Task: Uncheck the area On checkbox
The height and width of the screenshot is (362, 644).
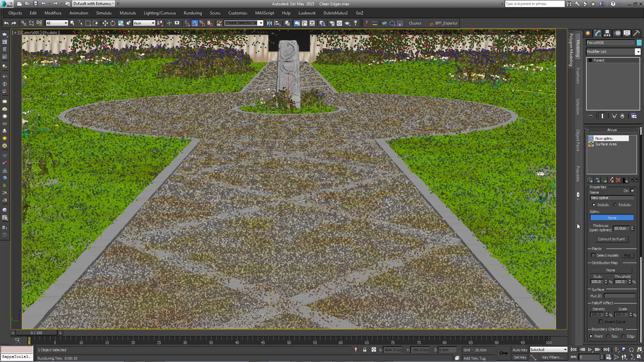Action: 632,191
